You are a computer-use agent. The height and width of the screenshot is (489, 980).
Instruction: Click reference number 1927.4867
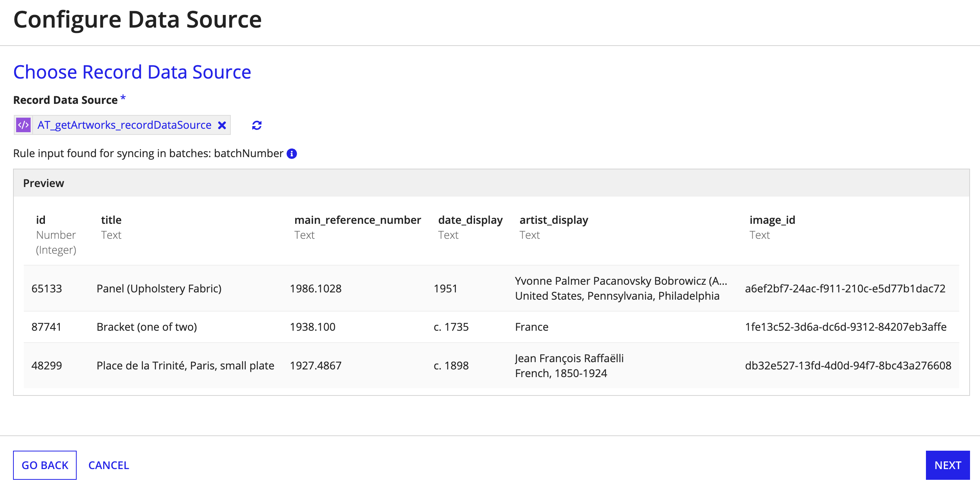point(316,366)
